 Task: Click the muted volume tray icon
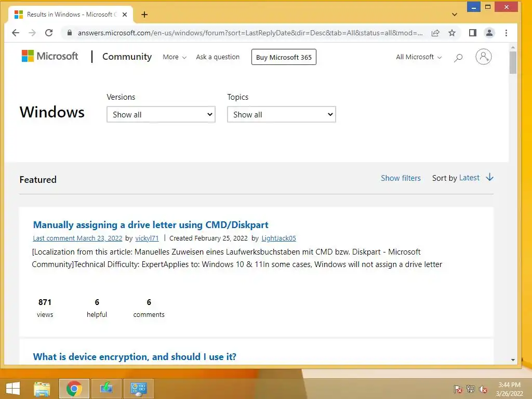[x=483, y=389]
